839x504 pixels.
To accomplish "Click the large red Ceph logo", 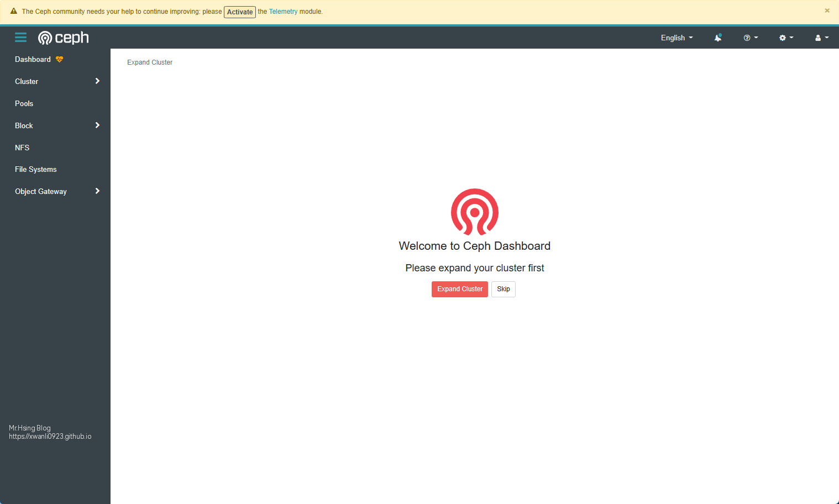I will click(475, 212).
